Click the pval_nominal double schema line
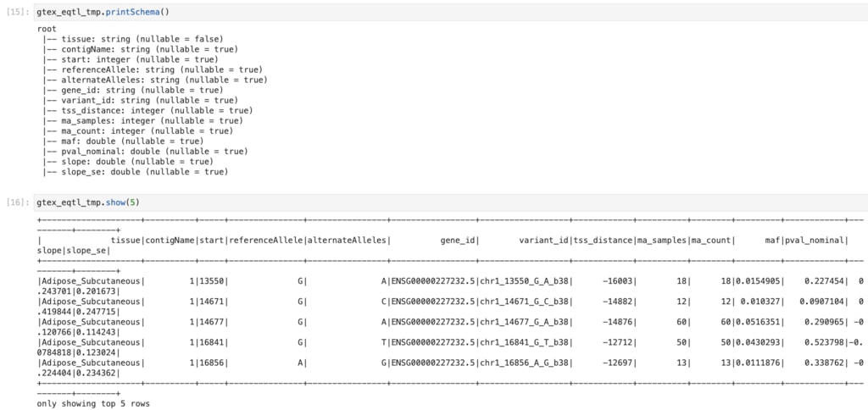Screen dimensions: 868x410 [x=146, y=151]
